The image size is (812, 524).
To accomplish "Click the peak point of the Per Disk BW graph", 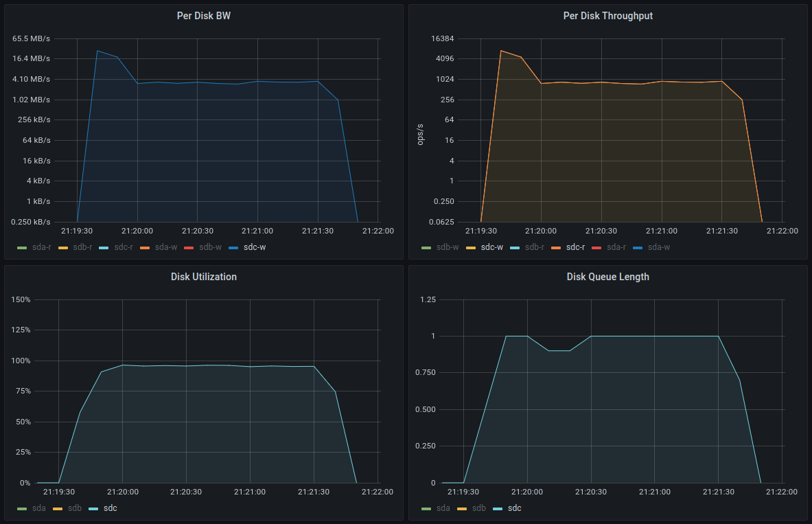I will (97, 51).
